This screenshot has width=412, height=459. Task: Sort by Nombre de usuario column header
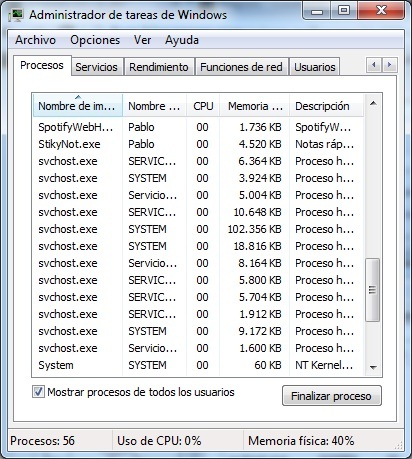coord(154,106)
